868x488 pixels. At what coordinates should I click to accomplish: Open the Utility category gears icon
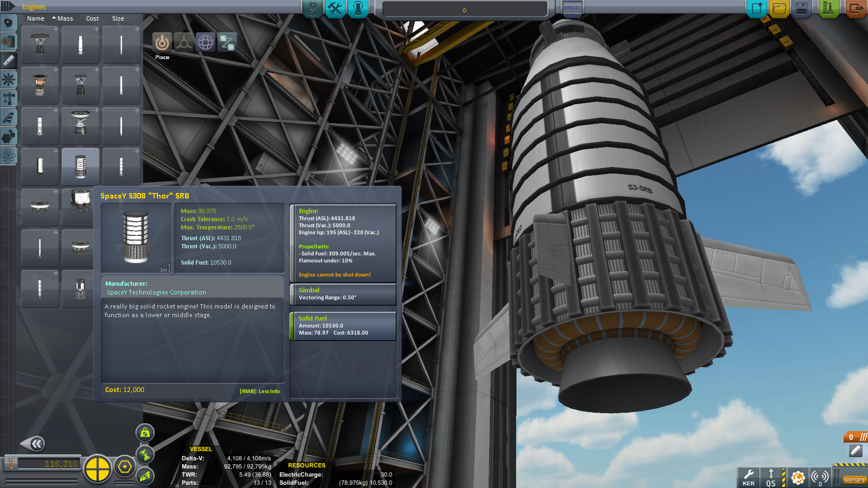pyautogui.click(x=9, y=137)
